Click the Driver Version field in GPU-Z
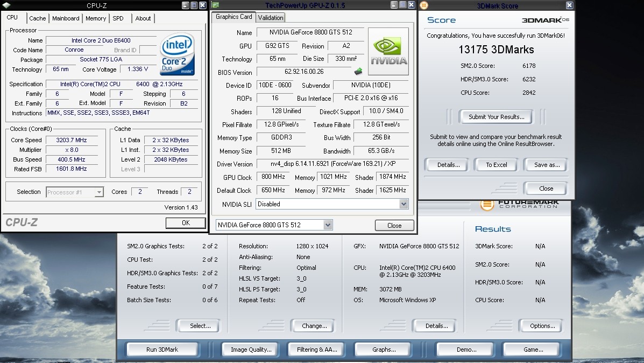 (332, 164)
